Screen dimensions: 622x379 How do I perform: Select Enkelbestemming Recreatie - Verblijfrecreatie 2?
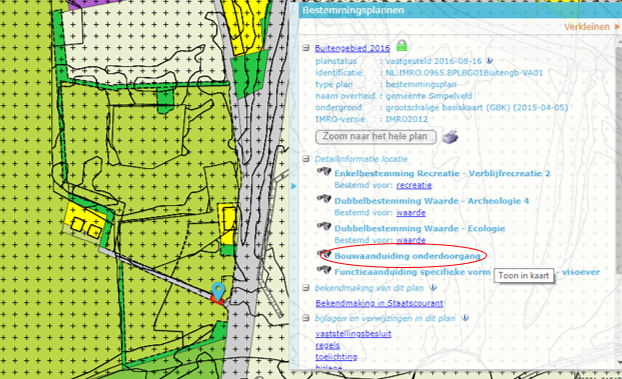(x=442, y=173)
